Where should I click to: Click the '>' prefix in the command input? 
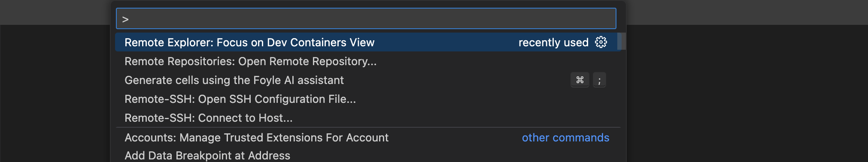[125, 19]
